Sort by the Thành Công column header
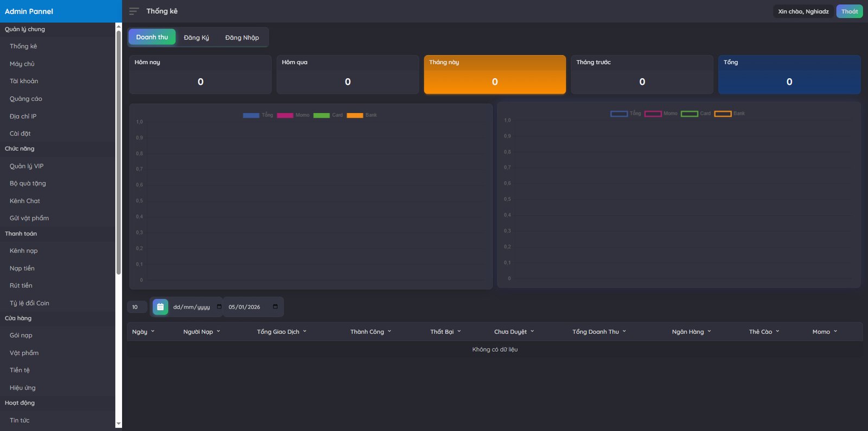Screen dimensions: 868x431 point(367,332)
